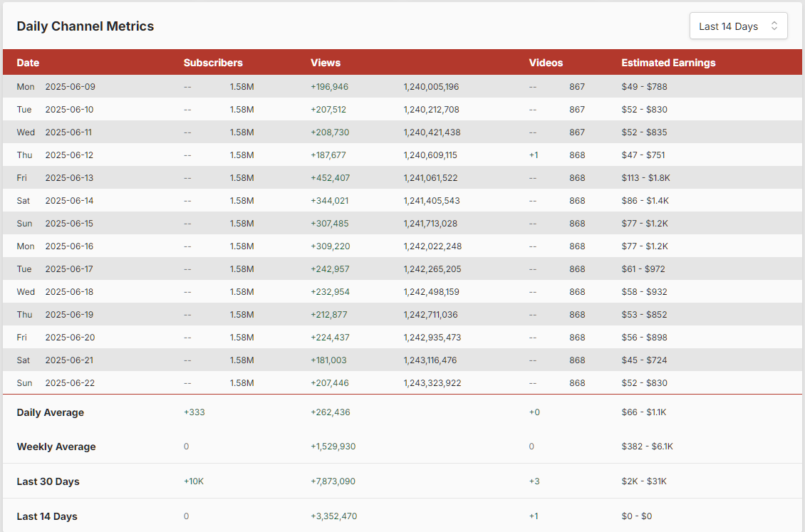Click the Views column header
The image size is (805, 532).
(x=326, y=63)
